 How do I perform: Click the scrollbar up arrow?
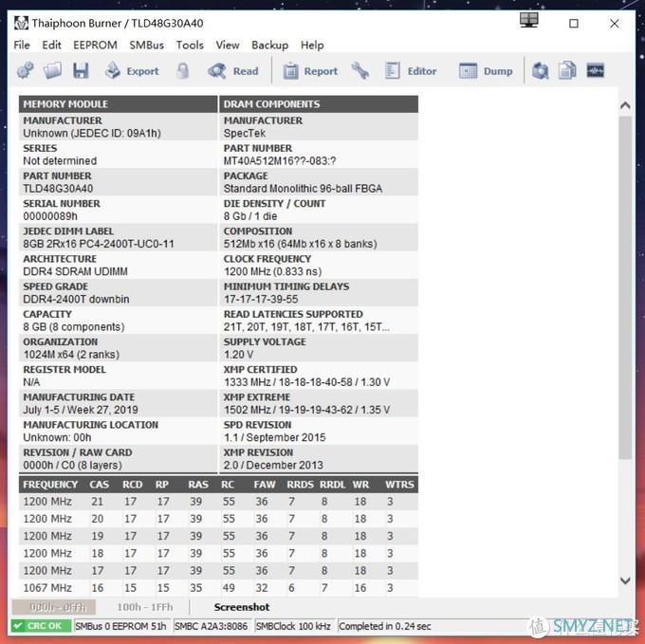coord(625,106)
